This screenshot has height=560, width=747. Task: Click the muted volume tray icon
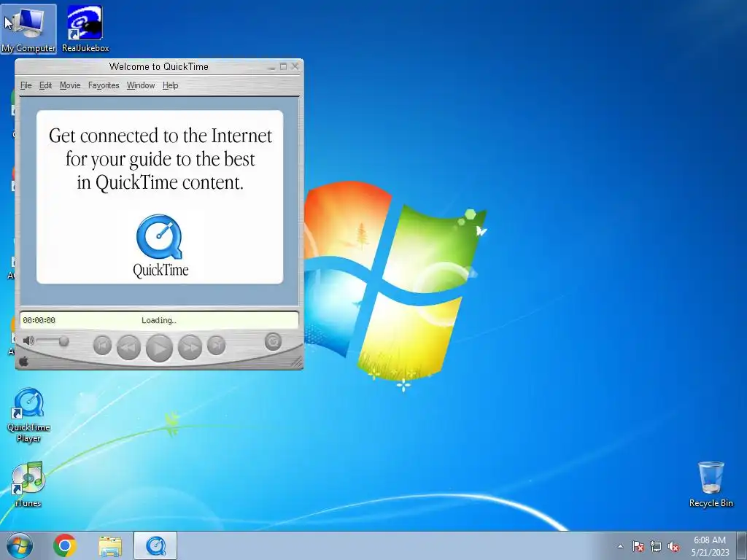[673, 546]
